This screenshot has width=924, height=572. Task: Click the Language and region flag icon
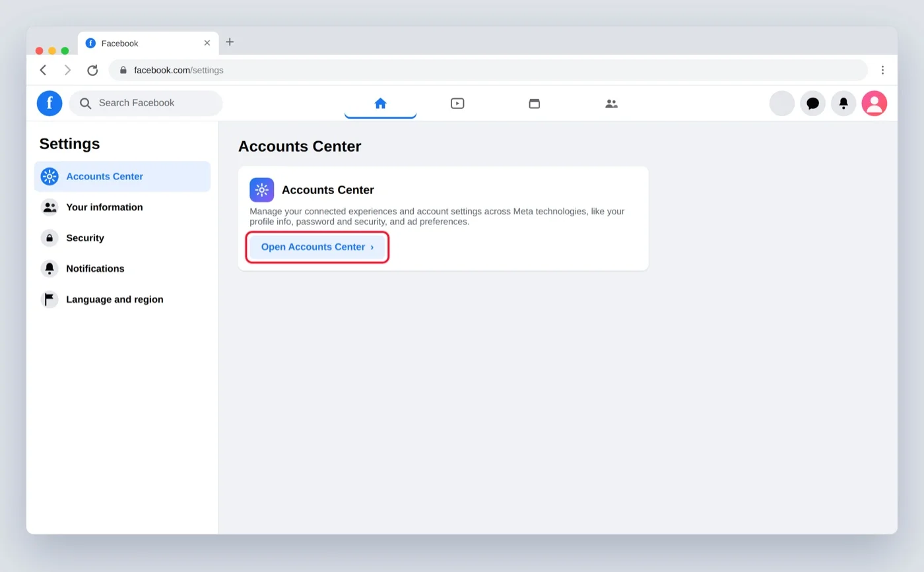(49, 299)
